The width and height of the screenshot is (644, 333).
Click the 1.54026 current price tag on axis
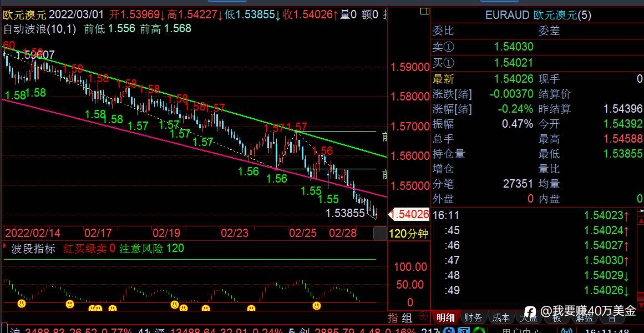(x=409, y=214)
